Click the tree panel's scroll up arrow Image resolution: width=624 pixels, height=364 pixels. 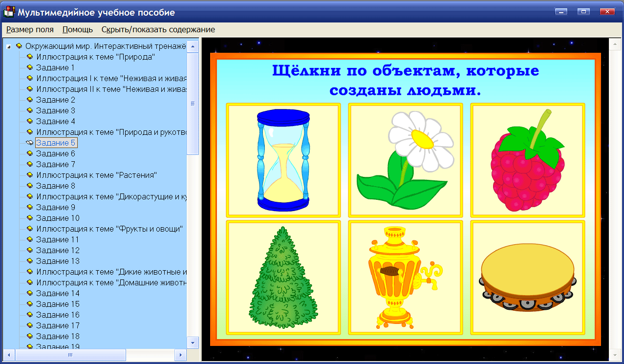193,47
